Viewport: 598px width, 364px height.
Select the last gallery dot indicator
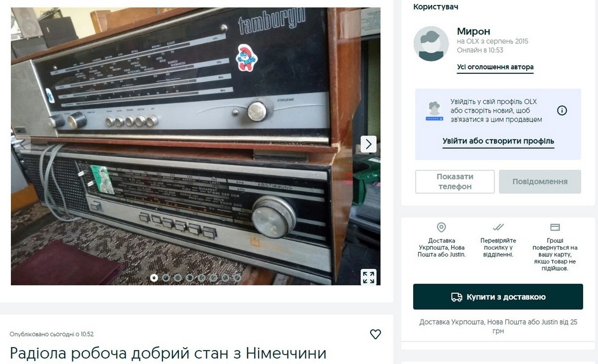[x=237, y=278]
